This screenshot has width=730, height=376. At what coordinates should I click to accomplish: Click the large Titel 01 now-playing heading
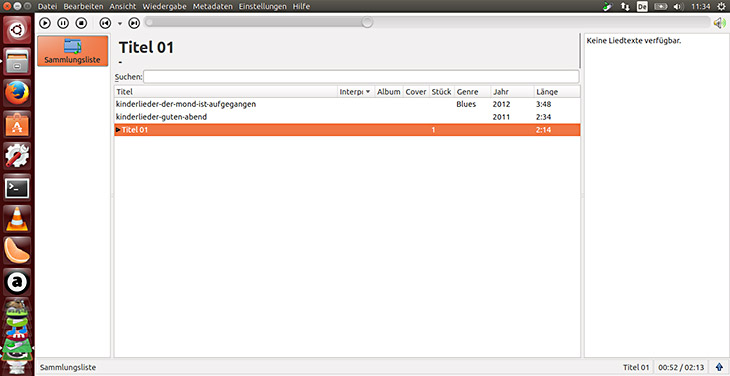[x=146, y=47]
